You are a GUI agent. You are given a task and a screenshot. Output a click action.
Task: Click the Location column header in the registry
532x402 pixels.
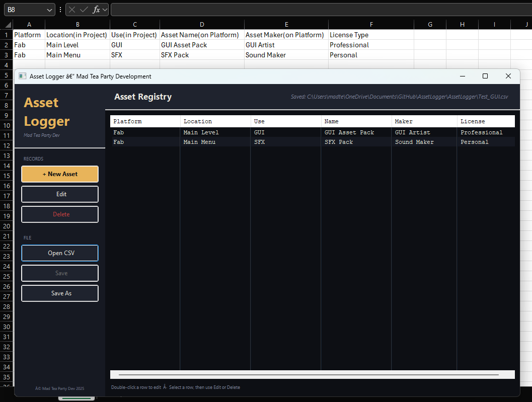point(215,121)
